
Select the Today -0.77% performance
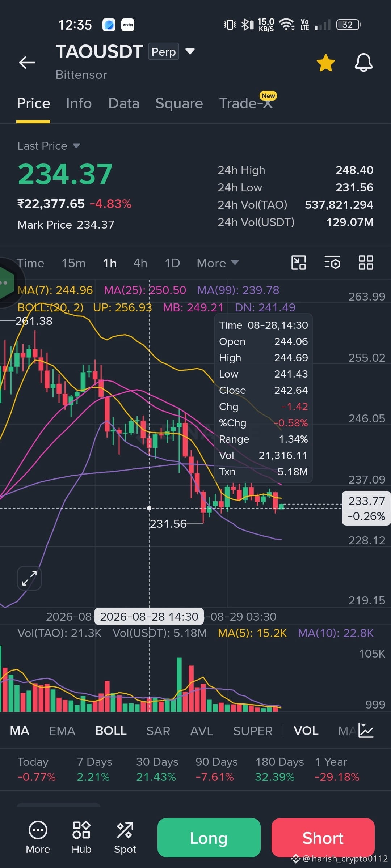[x=37, y=769]
